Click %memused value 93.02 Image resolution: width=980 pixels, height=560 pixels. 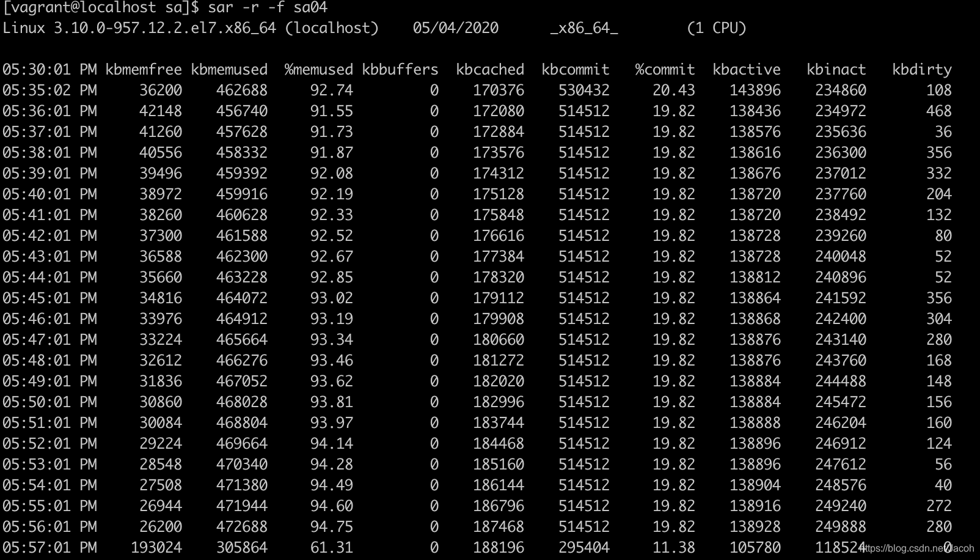[332, 298]
